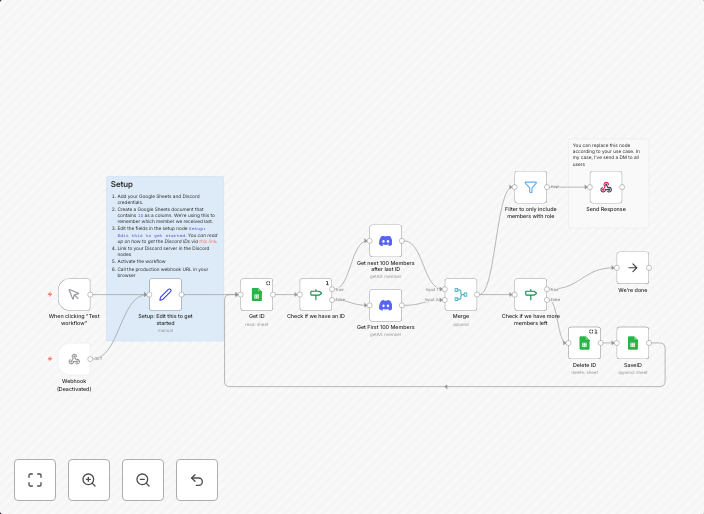Select the 'We're done' node
The width and height of the screenshot is (704, 514).
632,267
